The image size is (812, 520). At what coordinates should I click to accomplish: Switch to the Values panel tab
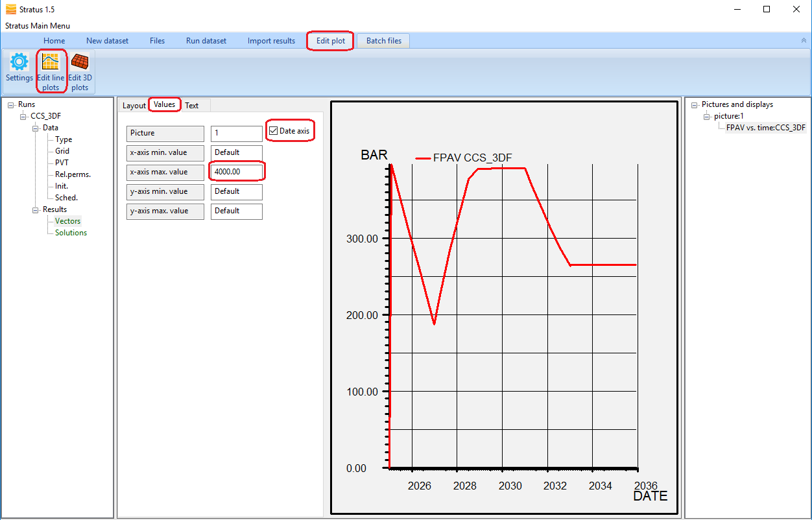coord(165,104)
